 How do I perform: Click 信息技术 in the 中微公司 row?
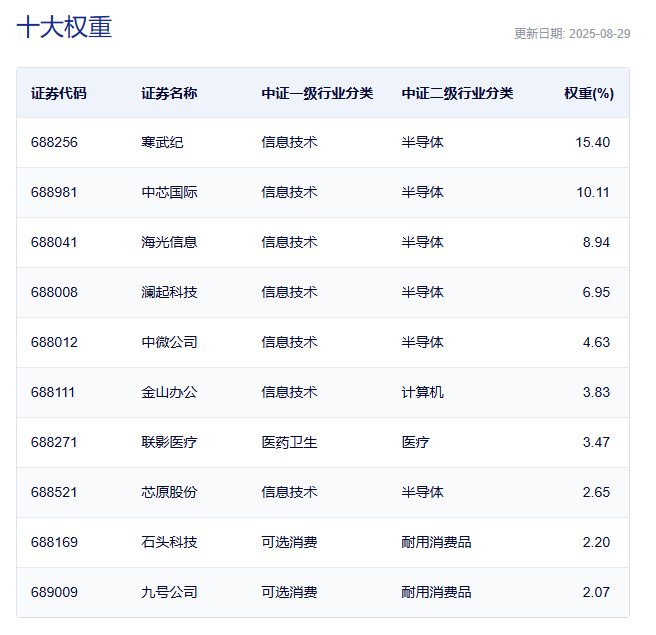289,342
